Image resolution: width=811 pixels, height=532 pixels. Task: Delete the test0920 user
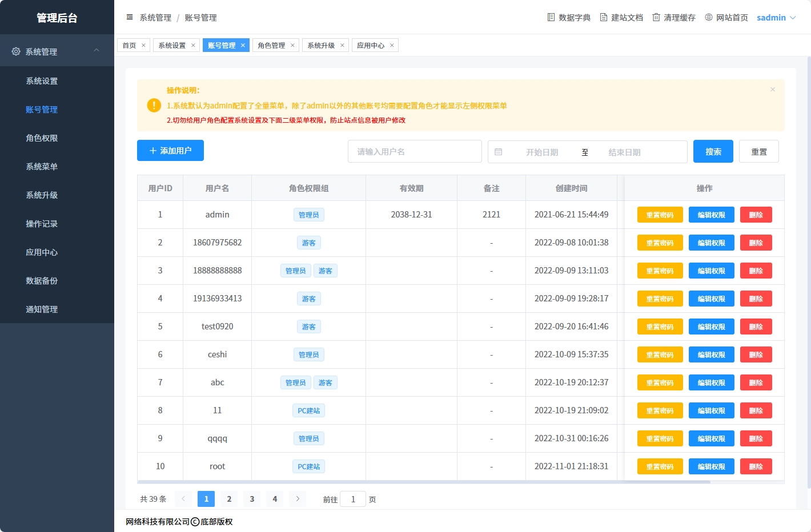(756, 327)
